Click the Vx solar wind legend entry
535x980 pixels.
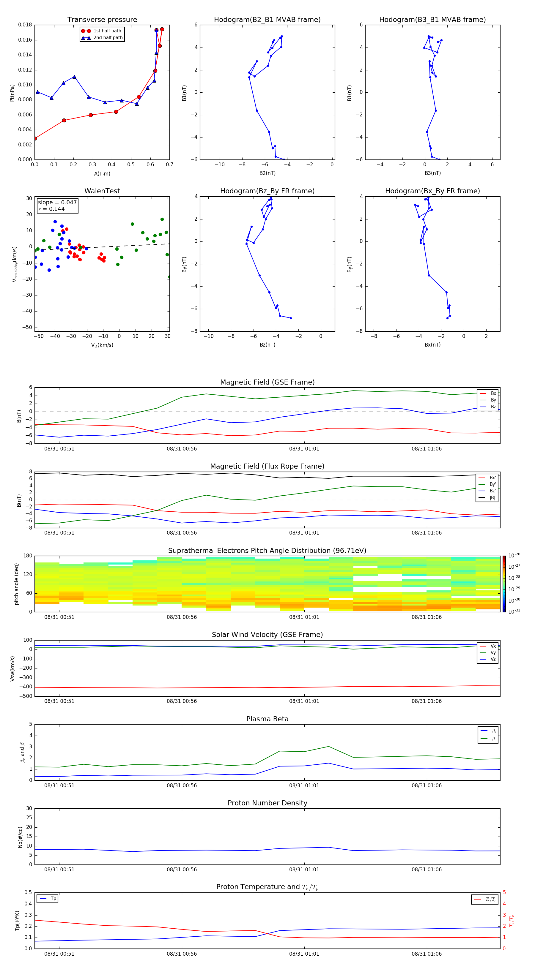[488, 646]
